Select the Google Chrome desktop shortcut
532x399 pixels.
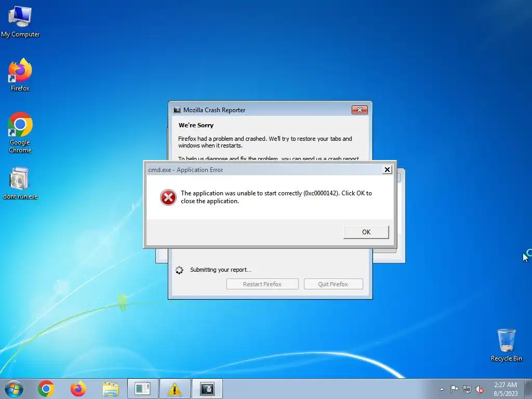(x=20, y=132)
